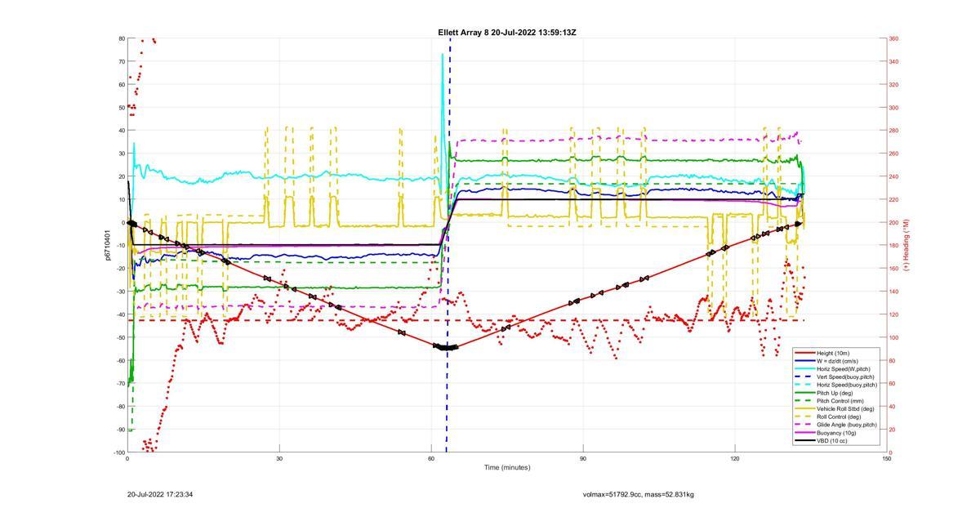Click the '(+) Heading (°M)' right axis label

[906, 245]
